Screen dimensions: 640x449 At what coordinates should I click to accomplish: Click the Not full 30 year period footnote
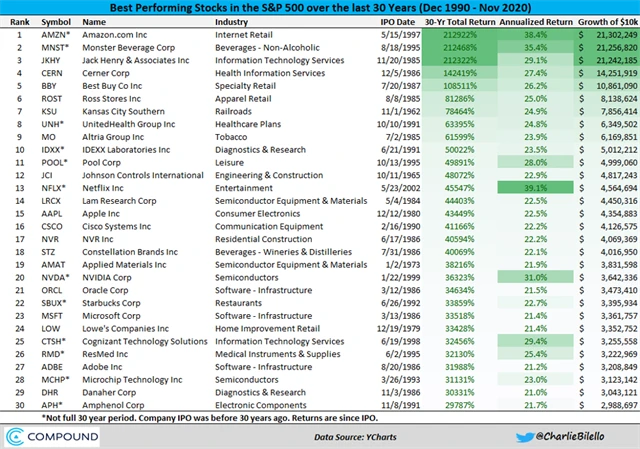[210, 418]
